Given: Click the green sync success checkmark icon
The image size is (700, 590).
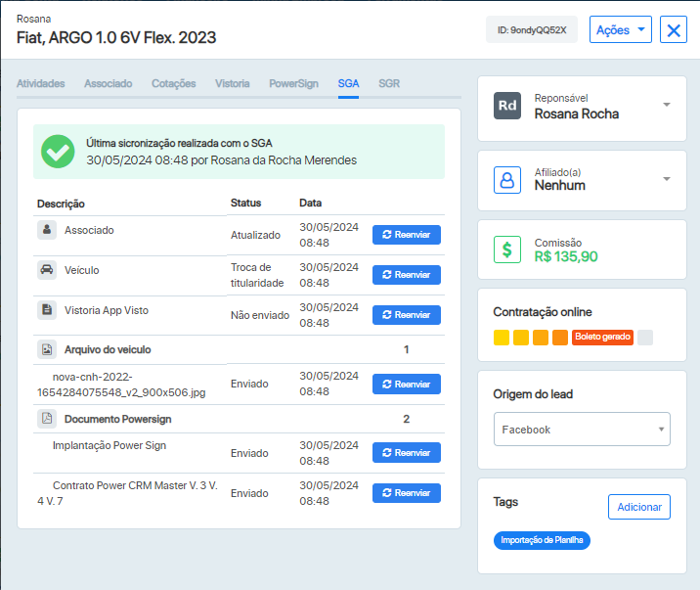Looking at the screenshot, I should [x=58, y=152].
